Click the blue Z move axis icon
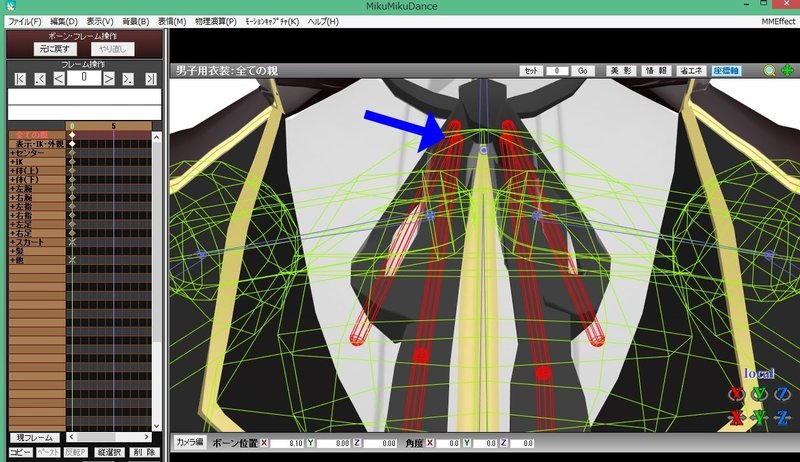The image size is (800, 462). coord(783,418)
